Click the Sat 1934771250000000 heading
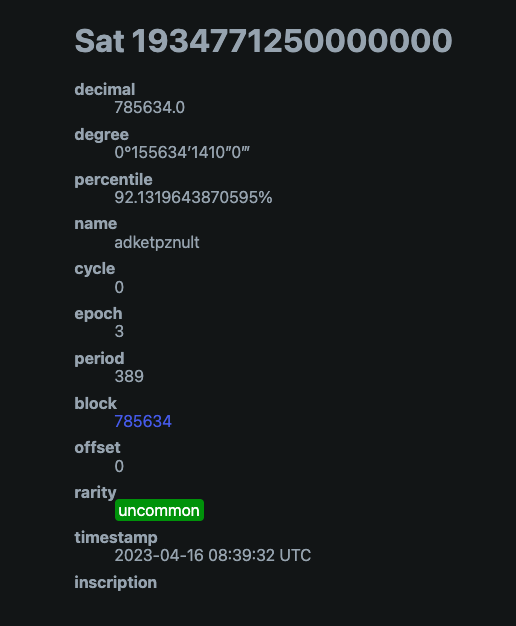The height and width of the screenshot is (626, 516). (x=263, y=41)
